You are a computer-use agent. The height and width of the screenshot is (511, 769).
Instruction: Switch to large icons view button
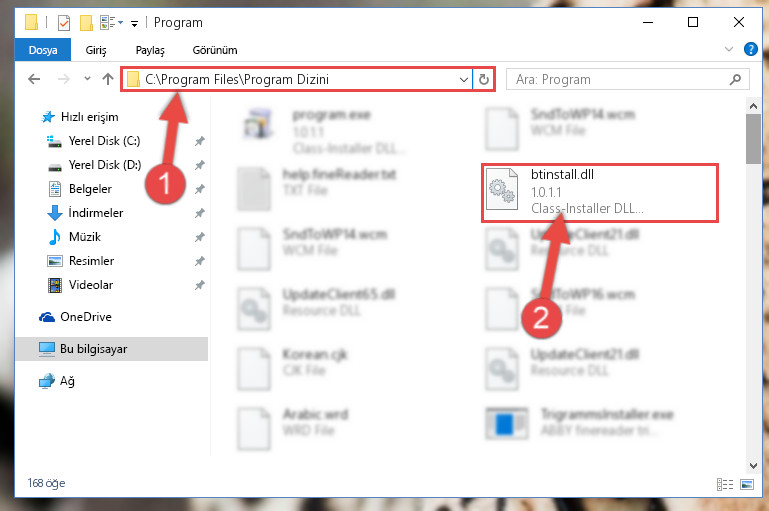click(747, 485)
